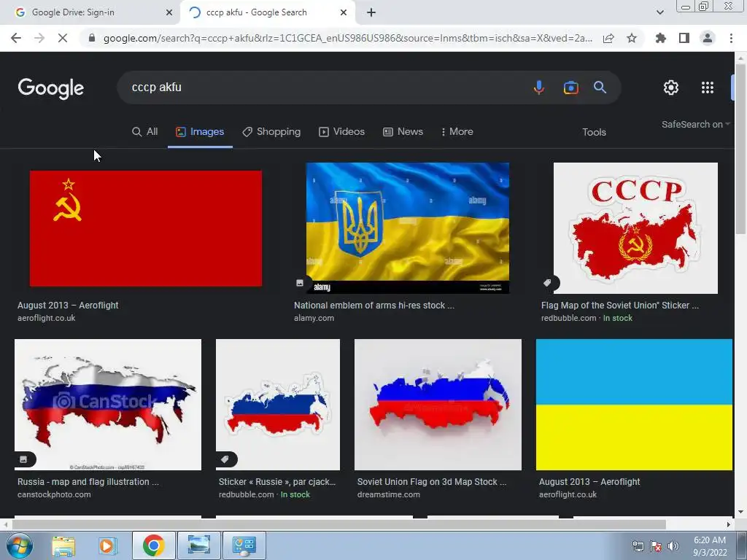This screenshot has height=560, width=747.
Task: Click the Google logo
Action: point(51,88)
